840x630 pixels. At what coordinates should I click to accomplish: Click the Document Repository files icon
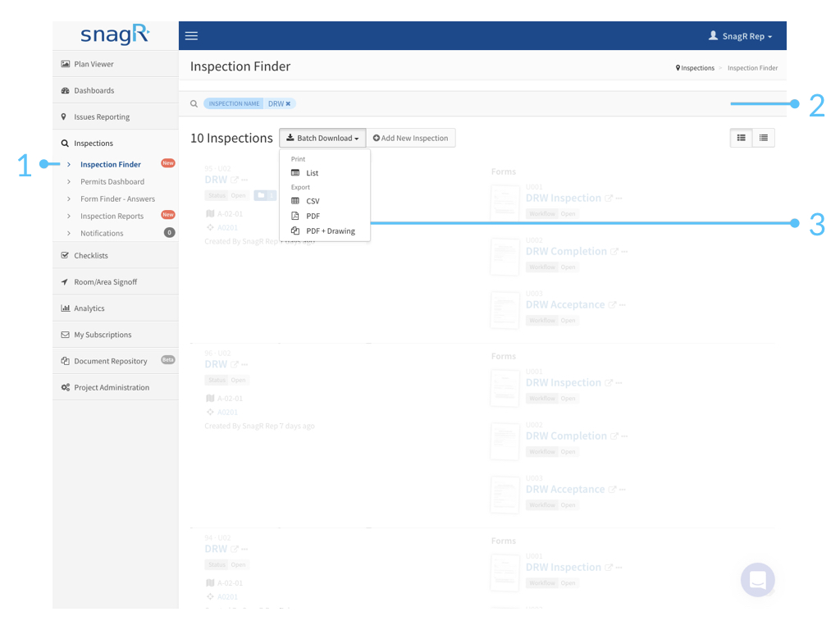pyautogui.click(x=66, y=361)
